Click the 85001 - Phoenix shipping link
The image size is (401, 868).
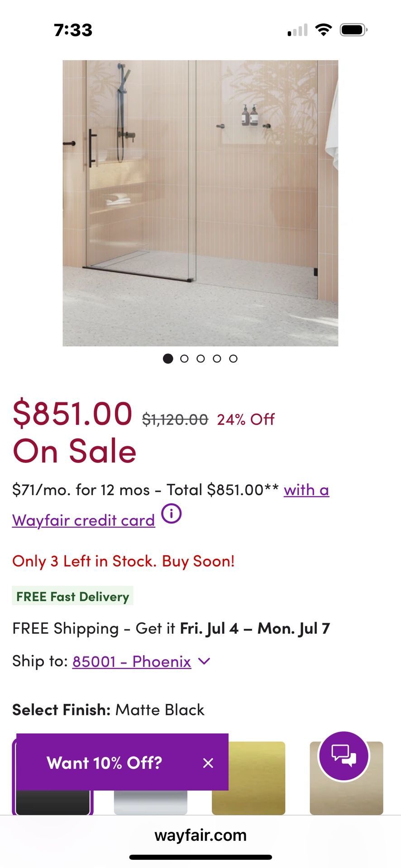(132, 661)
